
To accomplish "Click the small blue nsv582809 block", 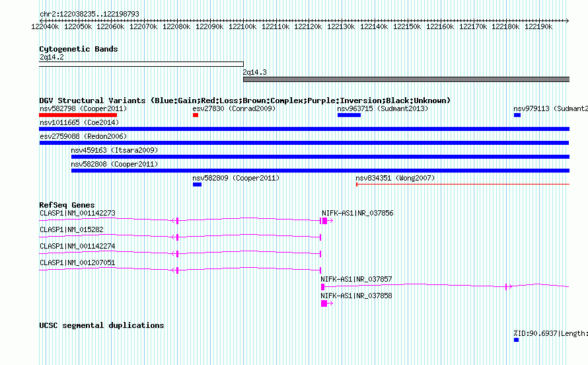I will click(198, 184).
